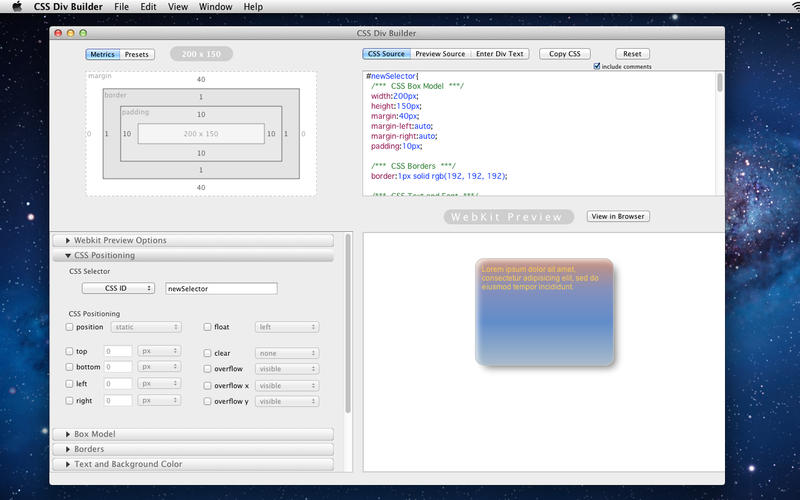Switch to the Presets tab
800x500 pixels.
click(x=137, y=54)
